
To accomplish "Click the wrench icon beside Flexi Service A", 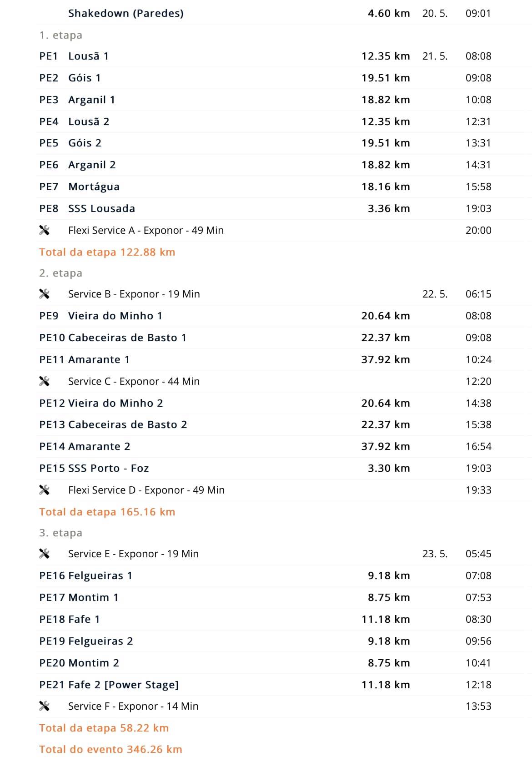I will tap(44, 230).
